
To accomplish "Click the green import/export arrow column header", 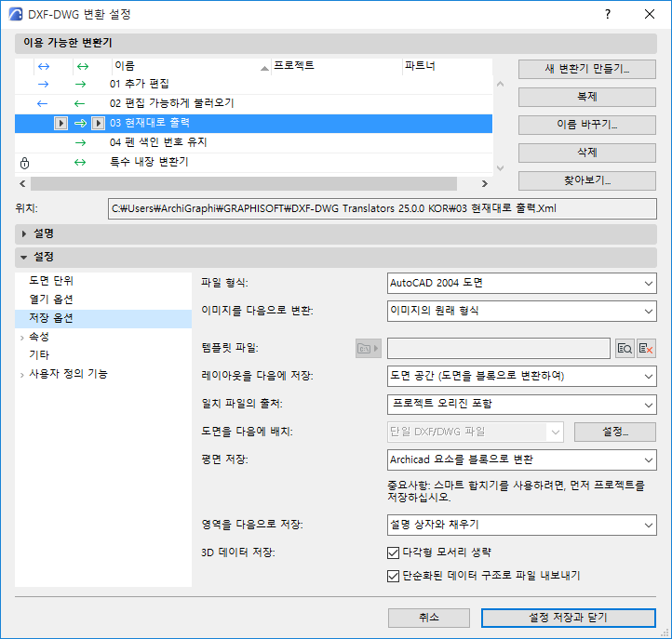I will click(83, 66).
